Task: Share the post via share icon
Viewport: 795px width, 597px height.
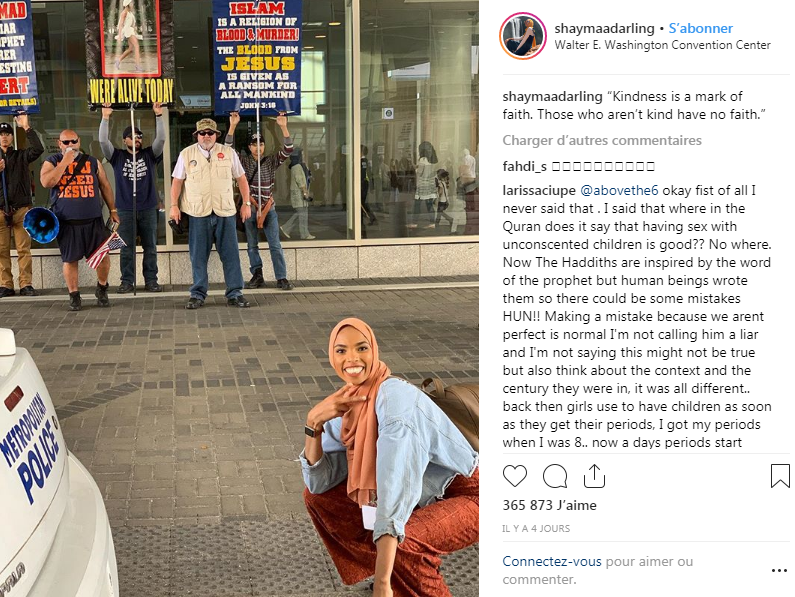Action: pyautogui.click(x=594, y=476)
